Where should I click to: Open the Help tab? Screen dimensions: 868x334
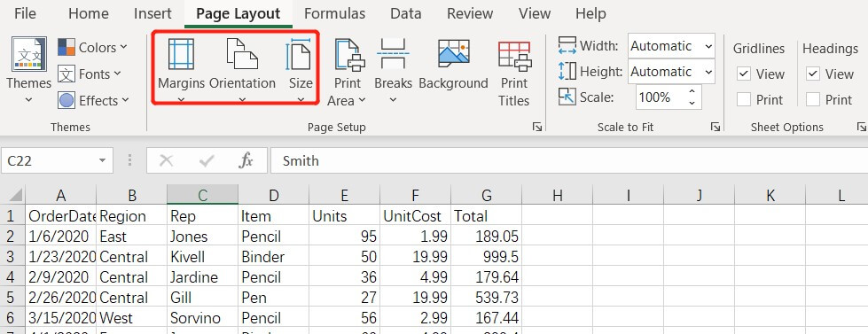(x=590, y=13)
